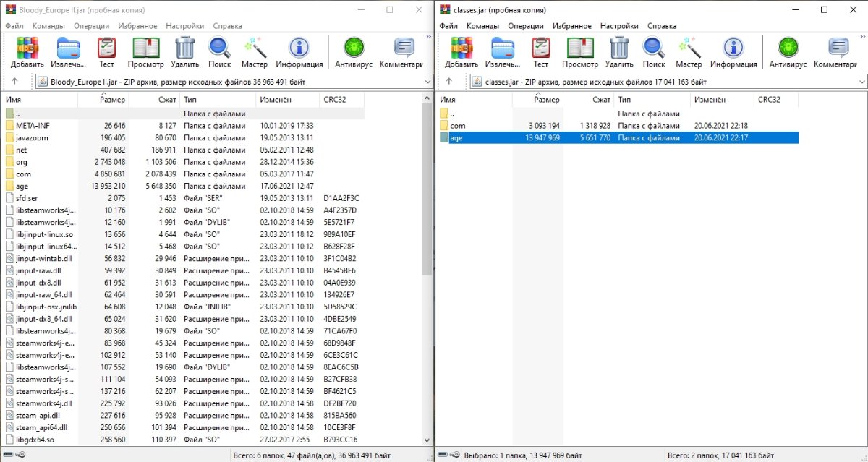This screenshot has width=868, height=462.
Task: Open Операции menu in Bloody_Europe II.jar window
Action: pos(90,25)
